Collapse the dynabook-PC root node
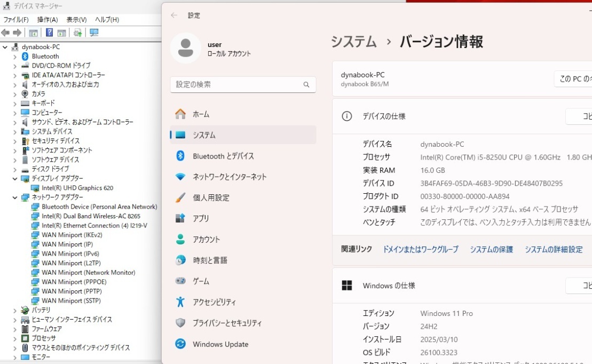This screenshot has height=364, width=592. click(x=5, y=47)
